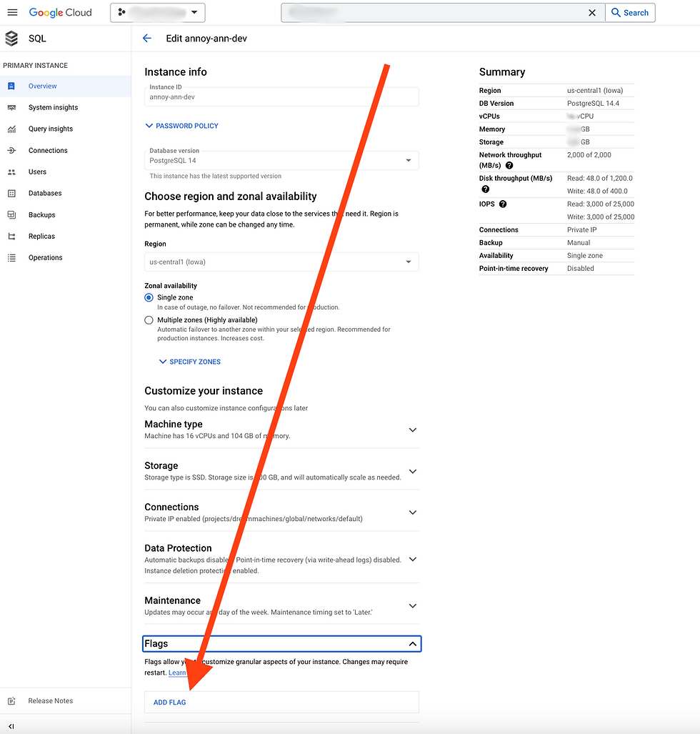Screen dimensions: 700x734
Task: Click the SQL product stack icon
Action: tap(11, 39)
